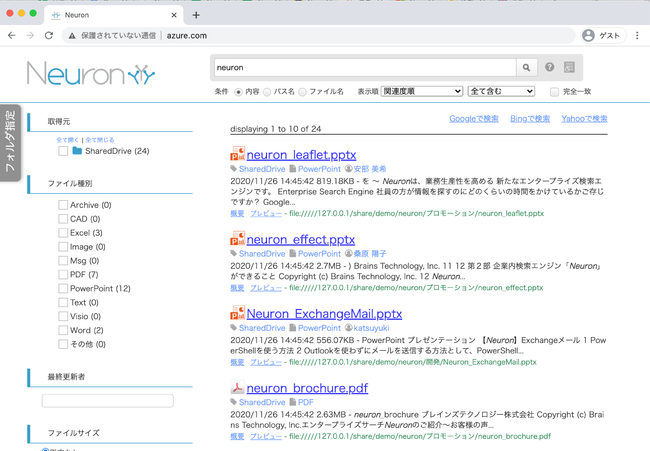
Task: Click the news icon beside help
Action: pyautogui.click(x=570, y=67)
